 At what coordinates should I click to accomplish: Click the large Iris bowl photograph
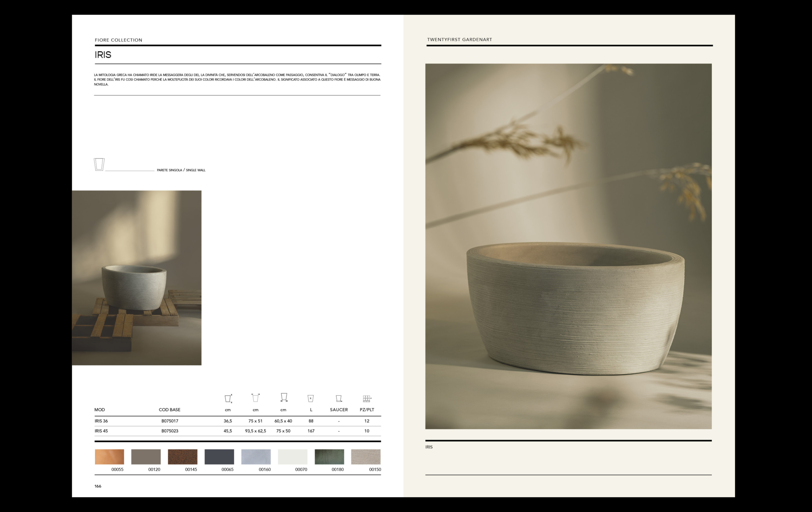(568, 246)
